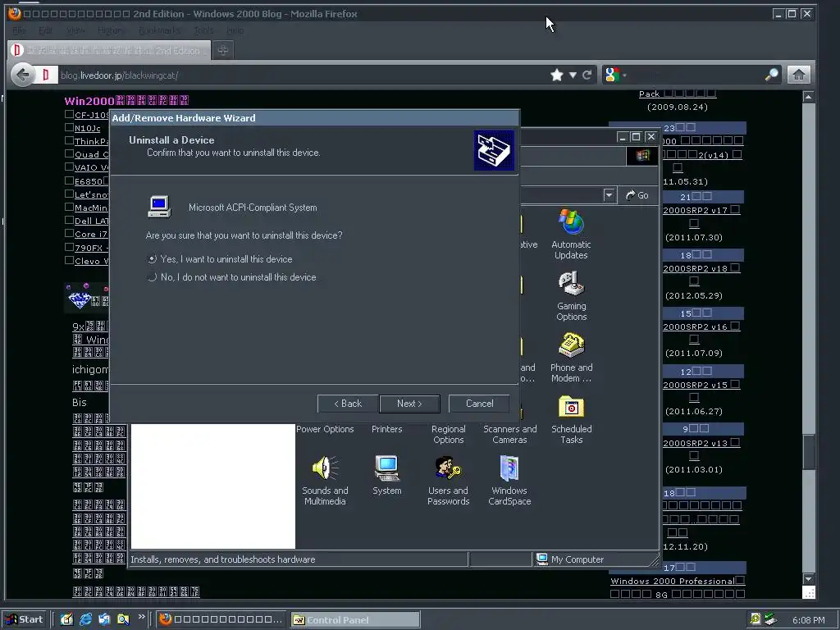Click Firefox back navigation button
The image size is (840, 630).
pyautogui.click(x=22, y=75)
